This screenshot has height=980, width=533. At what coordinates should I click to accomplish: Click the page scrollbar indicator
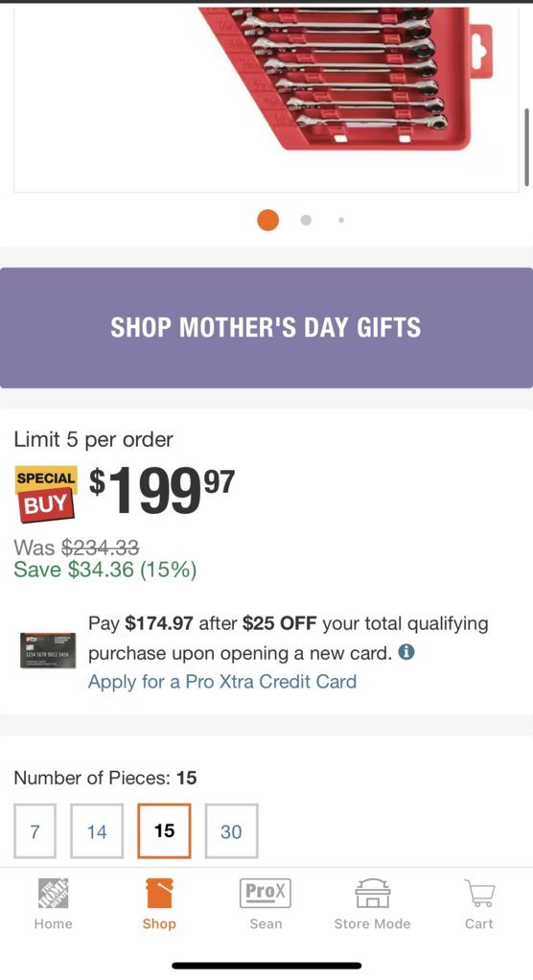point(526,145)
